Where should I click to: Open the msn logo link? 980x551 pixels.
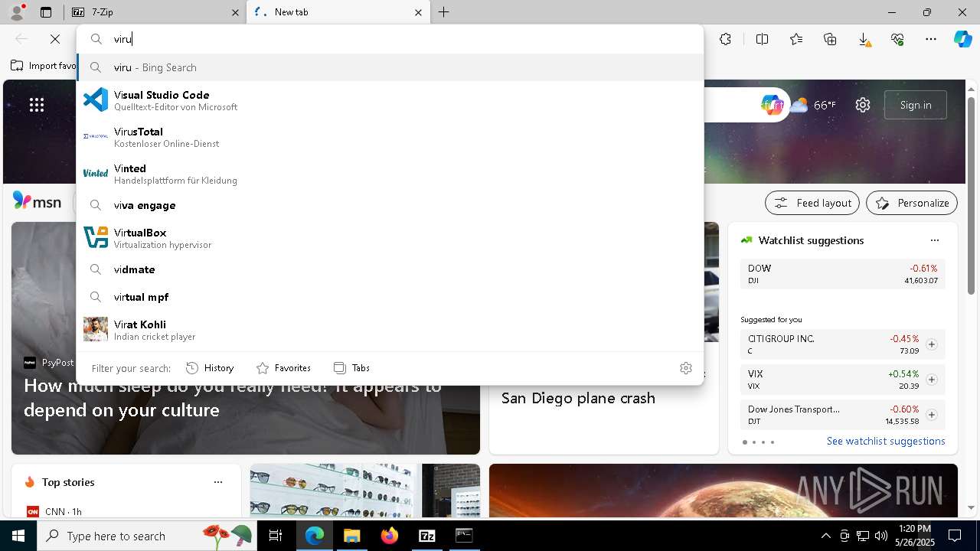point(37,202)
